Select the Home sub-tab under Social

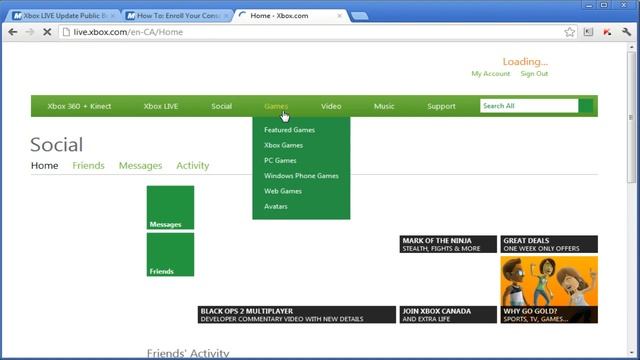pos(44,165)
